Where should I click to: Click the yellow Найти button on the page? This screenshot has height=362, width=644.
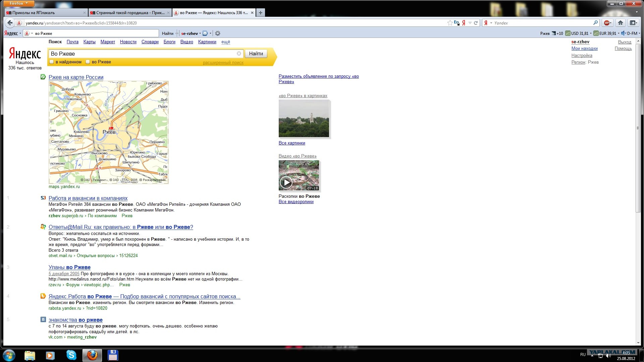tap(256, 54)
